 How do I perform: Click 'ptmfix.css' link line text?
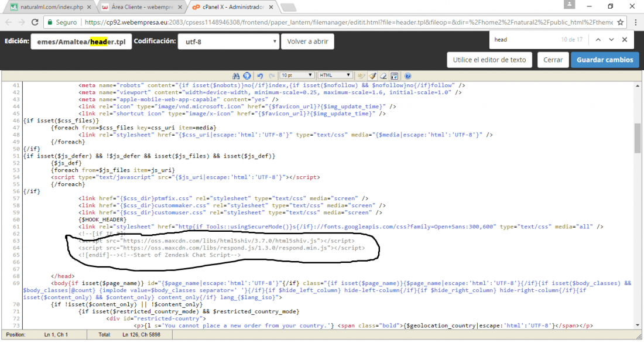pyautogui.click(x=224, y=198)
